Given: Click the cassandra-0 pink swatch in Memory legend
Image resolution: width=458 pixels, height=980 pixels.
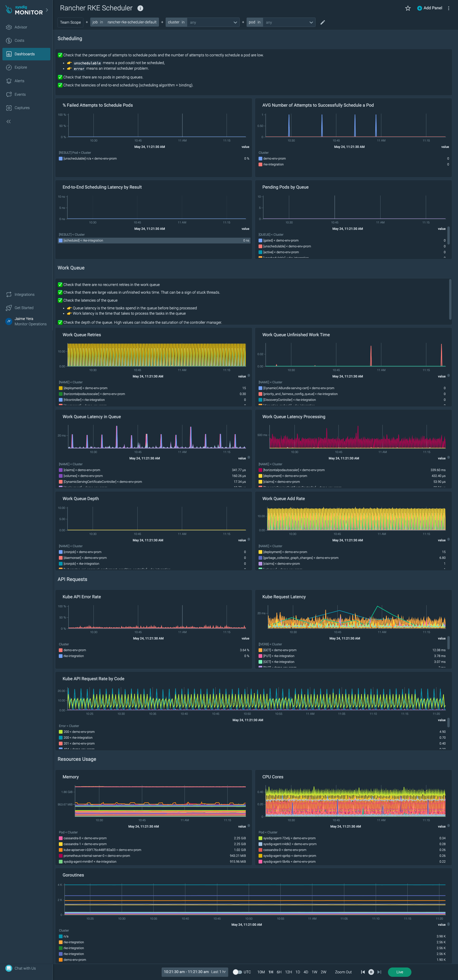Looking at the screenshot, I should pos(60,838).
